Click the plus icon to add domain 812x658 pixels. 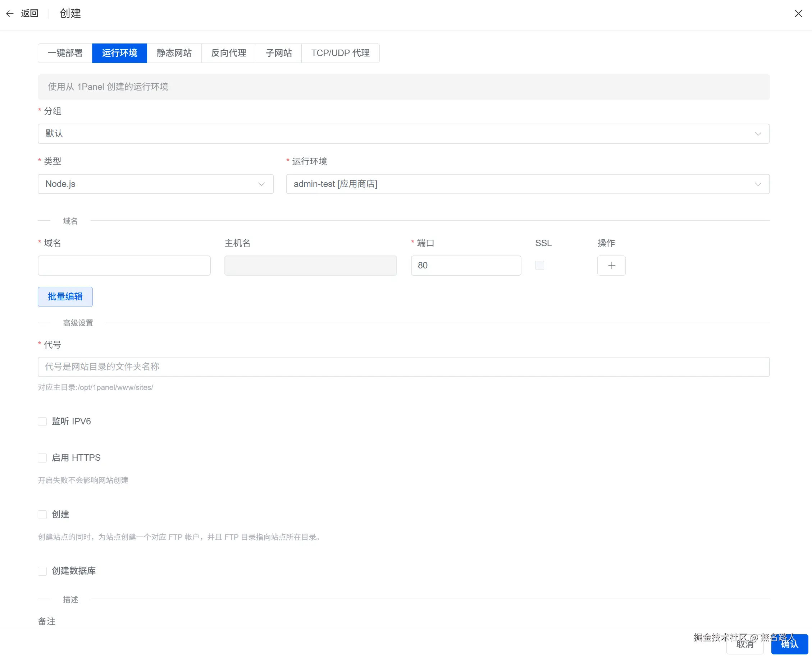click(611, 265)
